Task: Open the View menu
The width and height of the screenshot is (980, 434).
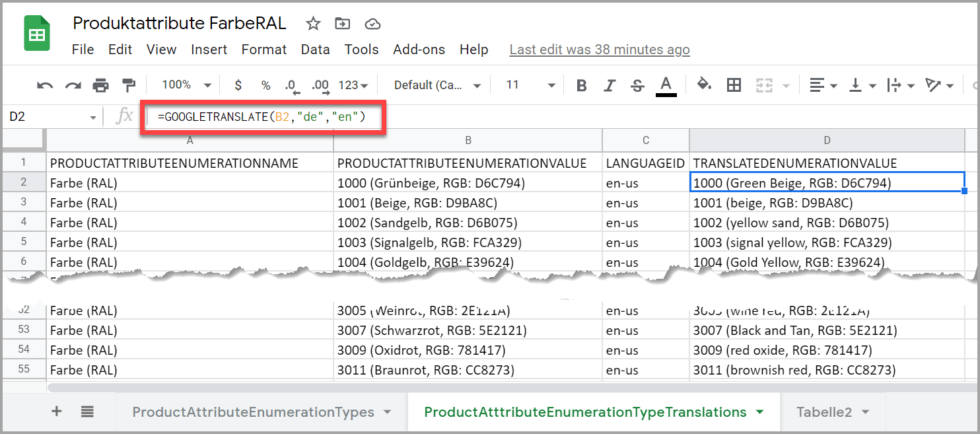Action: pos(161,50)
